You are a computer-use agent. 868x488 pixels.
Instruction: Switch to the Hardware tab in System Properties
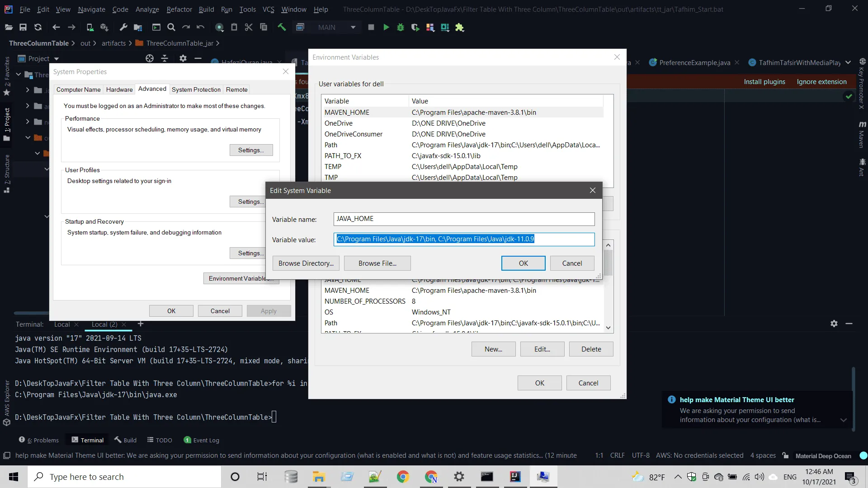119,89
